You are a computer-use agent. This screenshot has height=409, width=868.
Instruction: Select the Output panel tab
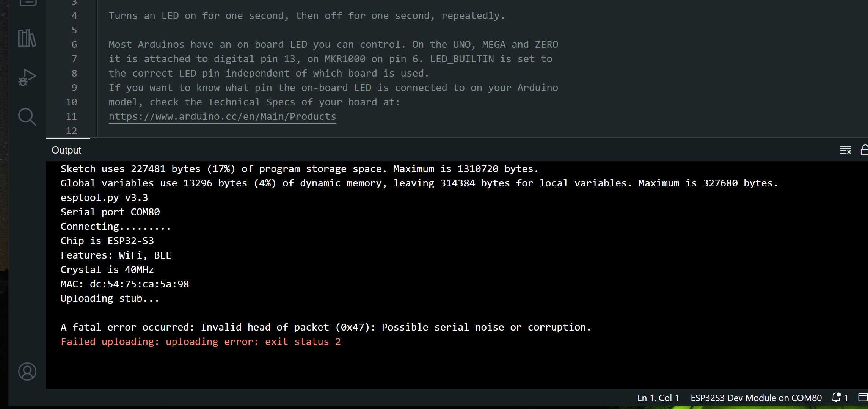click(66, 150)
